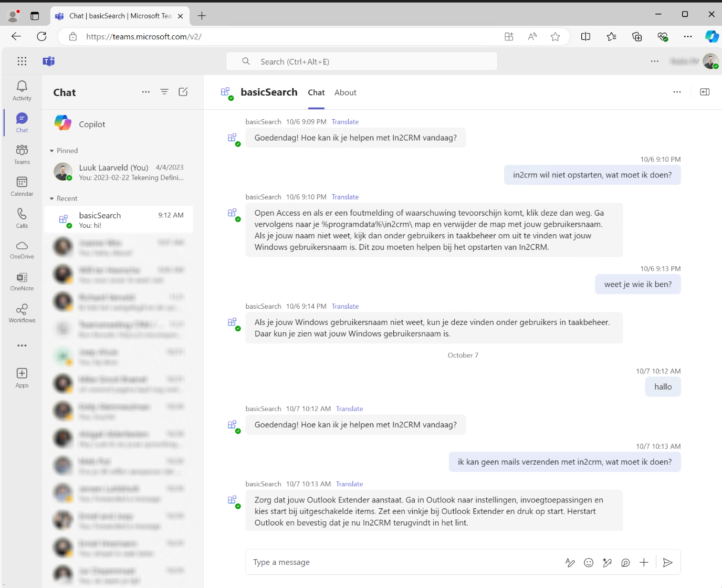Open browser Settings and more menu
This screenshot has width=722, height=588.
(x=688, y=36)
